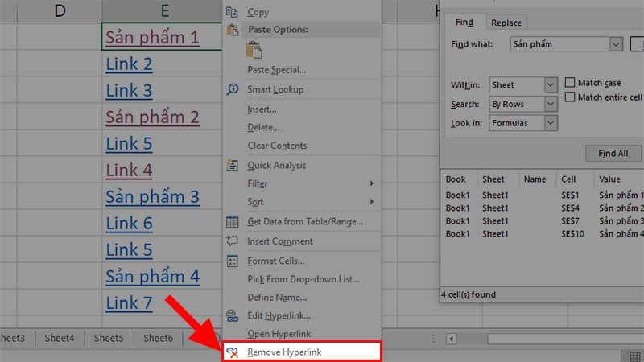Open the Filter submenu

tap(302, 183)
